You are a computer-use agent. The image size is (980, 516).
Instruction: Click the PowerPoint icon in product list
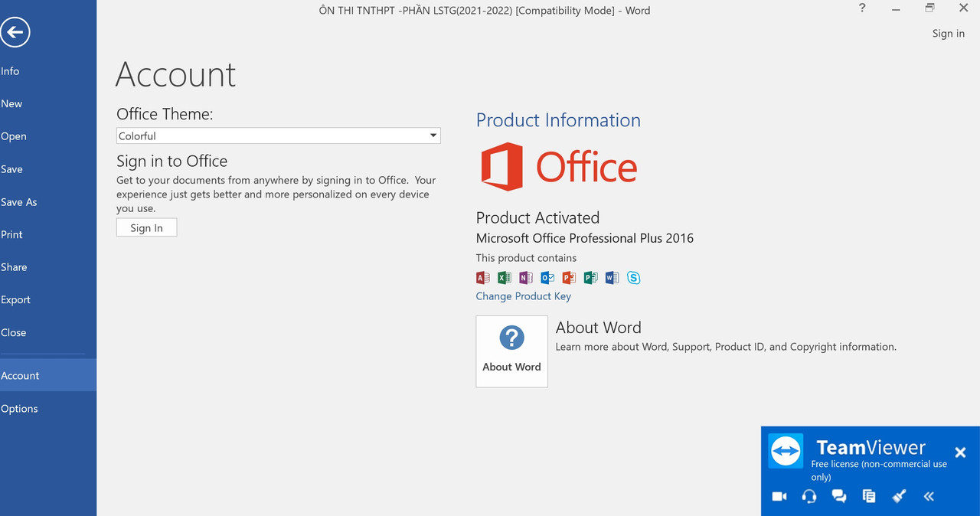569,278
